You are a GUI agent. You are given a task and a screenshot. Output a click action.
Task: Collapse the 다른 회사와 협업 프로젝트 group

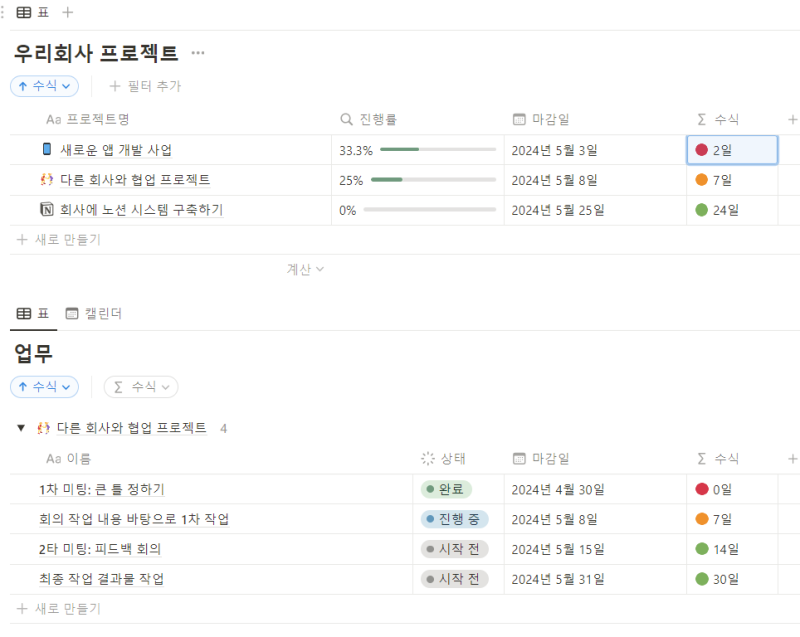coord(21,428)
